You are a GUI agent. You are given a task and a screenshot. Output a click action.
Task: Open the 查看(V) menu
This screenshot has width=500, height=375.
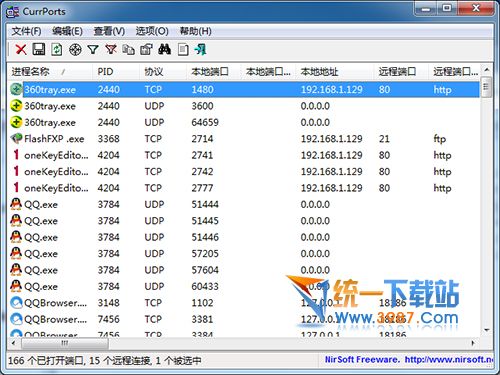[109, 31]
